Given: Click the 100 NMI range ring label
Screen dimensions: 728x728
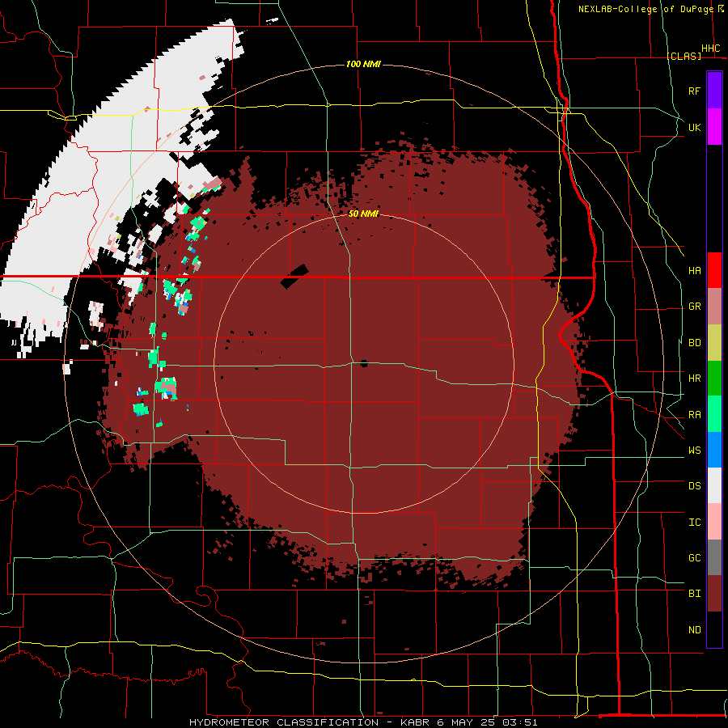Looking at the screenshot, I should 363,64.
